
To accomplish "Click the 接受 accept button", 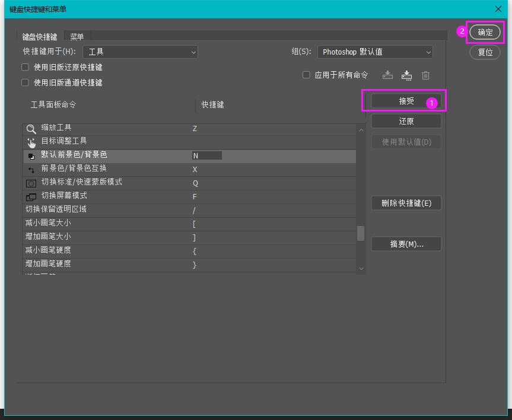I will [406, 100].
